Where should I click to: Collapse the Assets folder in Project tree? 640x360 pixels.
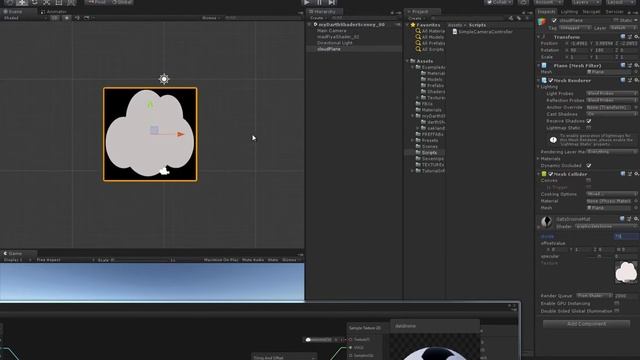coord(407,61)
